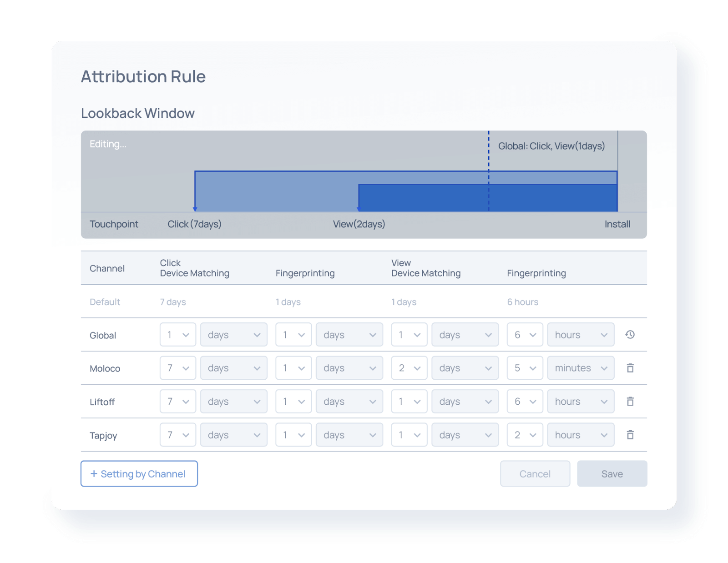
Task: Click the Attribution Rule title
Action: pos(143,76)
